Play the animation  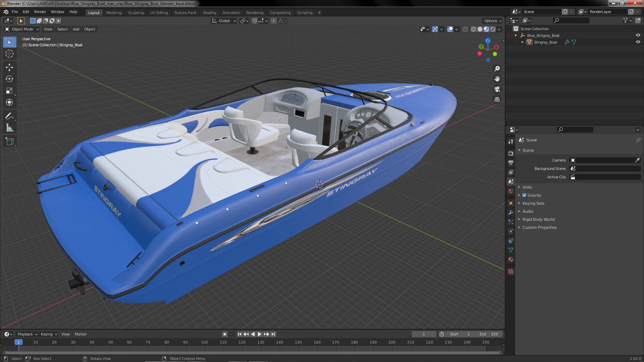pyautogui.click(x=260, y=334)
